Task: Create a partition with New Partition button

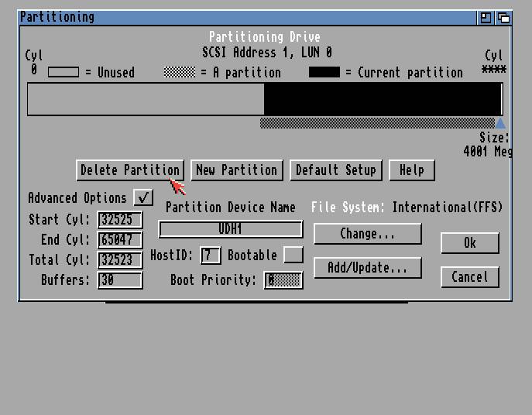Action: click(x=236, y=170)
